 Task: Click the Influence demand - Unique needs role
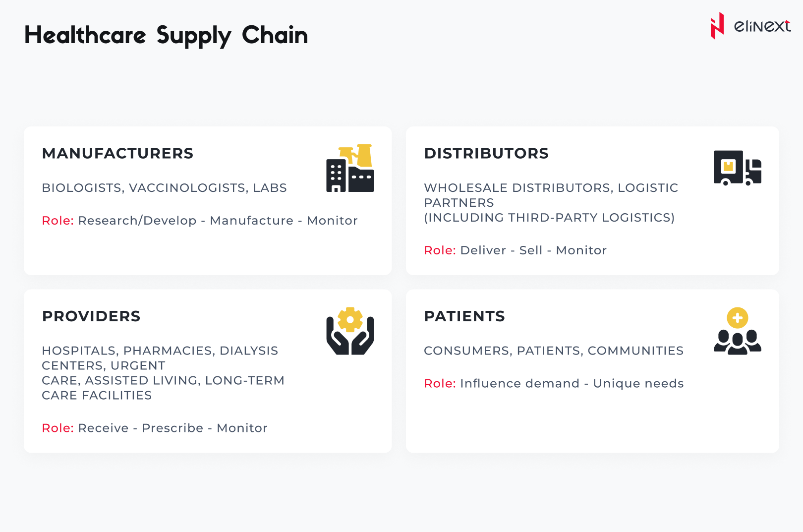point(572,383)
